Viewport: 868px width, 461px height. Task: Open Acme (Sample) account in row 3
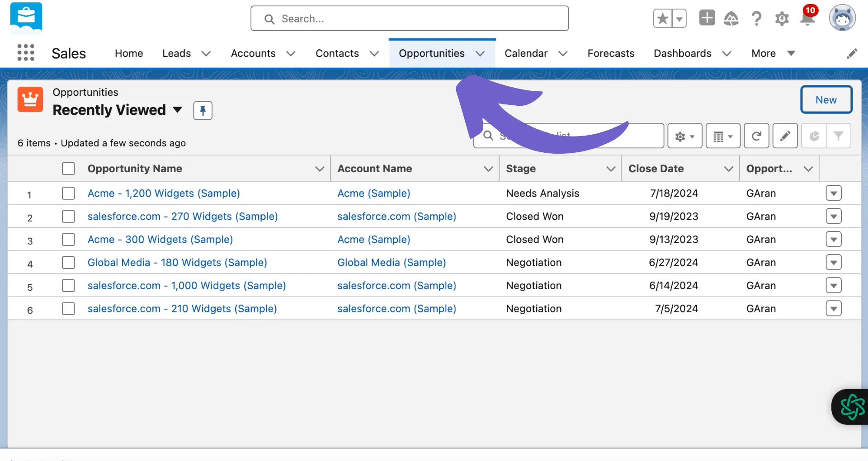click(374, 240)
